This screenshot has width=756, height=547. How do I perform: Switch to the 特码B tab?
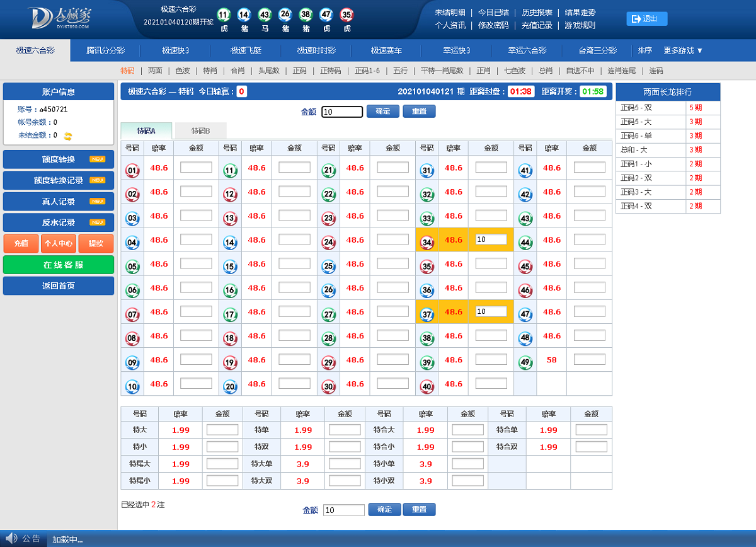(200, 131)
